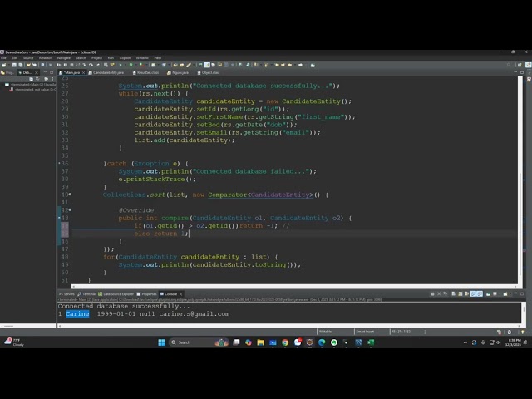
Task: Click the Save toolbar icon
Action: click(14, 65)
